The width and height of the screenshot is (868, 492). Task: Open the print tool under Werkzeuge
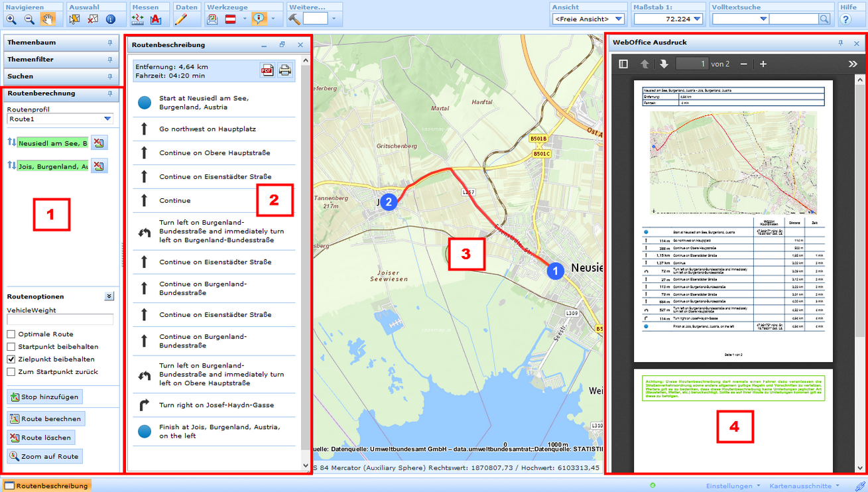pyautogui.click(x=212, y=19)
